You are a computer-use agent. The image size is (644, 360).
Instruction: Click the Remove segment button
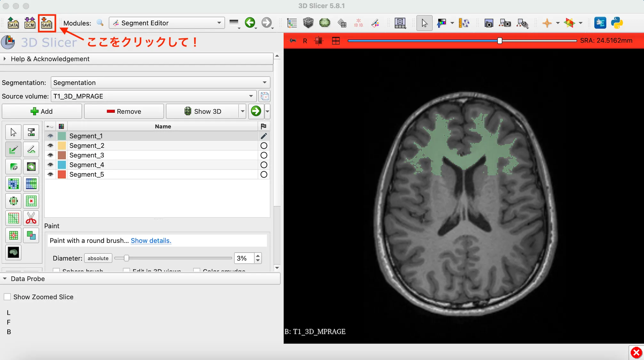(124, 111)
